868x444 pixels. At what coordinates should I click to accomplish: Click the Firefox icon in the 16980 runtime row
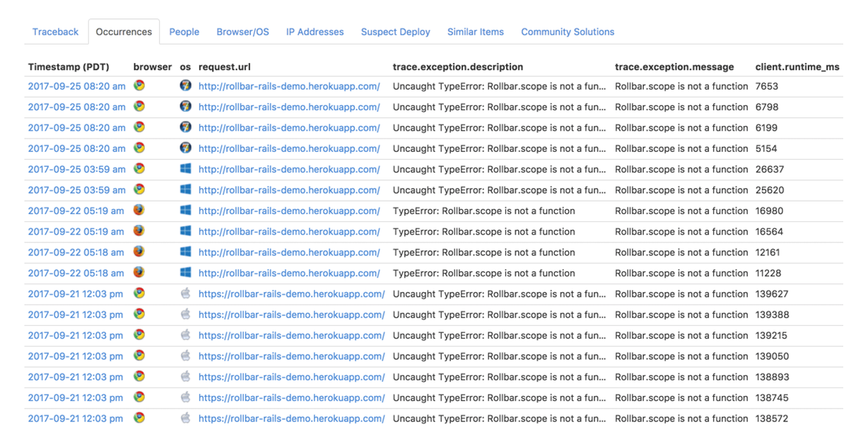139,211
